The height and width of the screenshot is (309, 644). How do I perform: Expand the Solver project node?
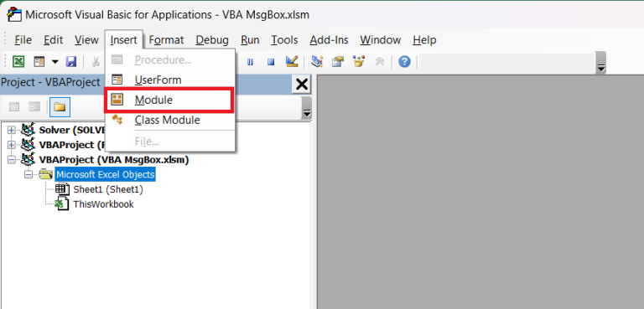11,130
